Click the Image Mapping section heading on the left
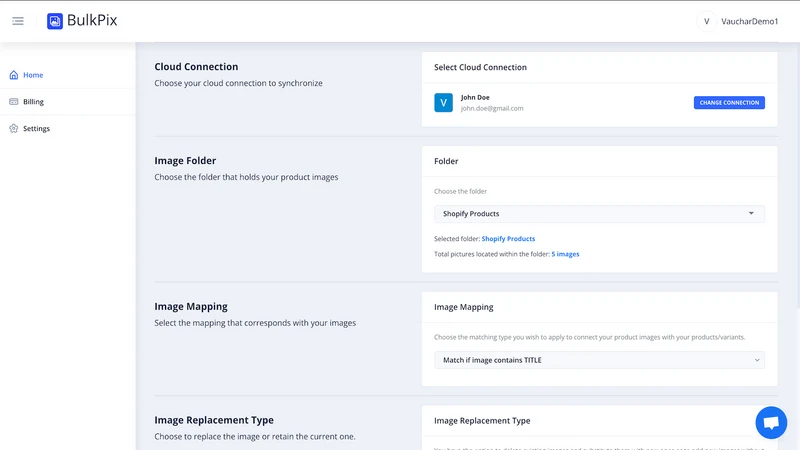This screenshot has width=800, height=450. click(x=191, y=307)
